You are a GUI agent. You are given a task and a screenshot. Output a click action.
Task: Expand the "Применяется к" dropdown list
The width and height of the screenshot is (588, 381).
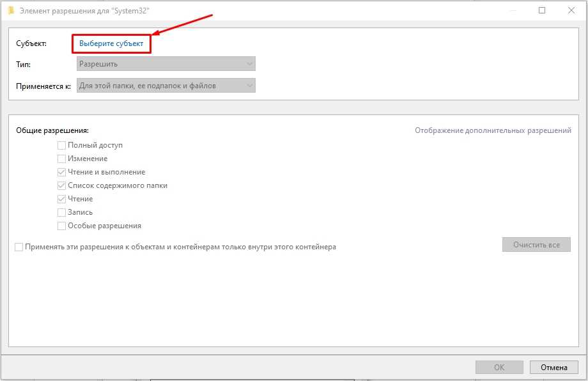pos(166,86)
